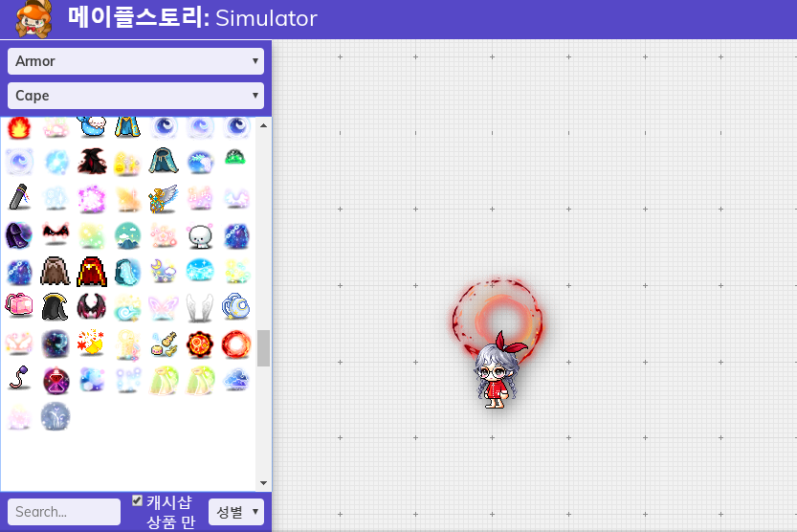The height and width of the screenshot is (532, 797).
Task: Select the red fire flame cape
Action: [19, 128]
